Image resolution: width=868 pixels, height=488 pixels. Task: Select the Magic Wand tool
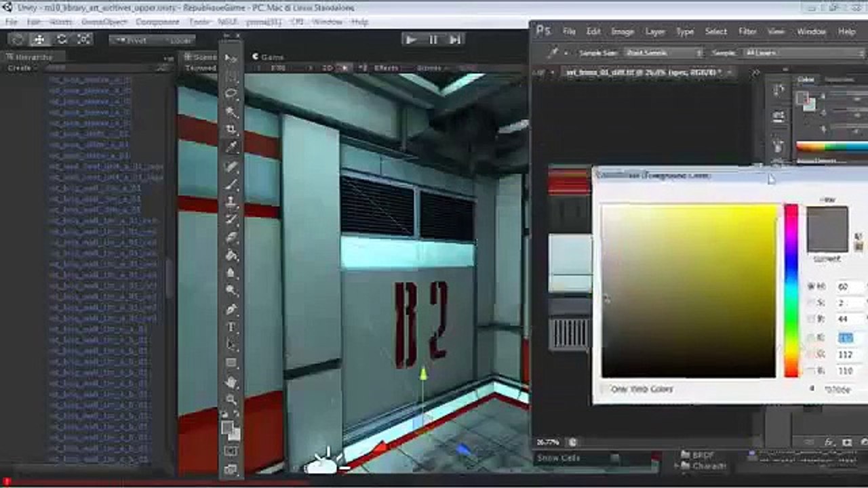click(231, 111)
